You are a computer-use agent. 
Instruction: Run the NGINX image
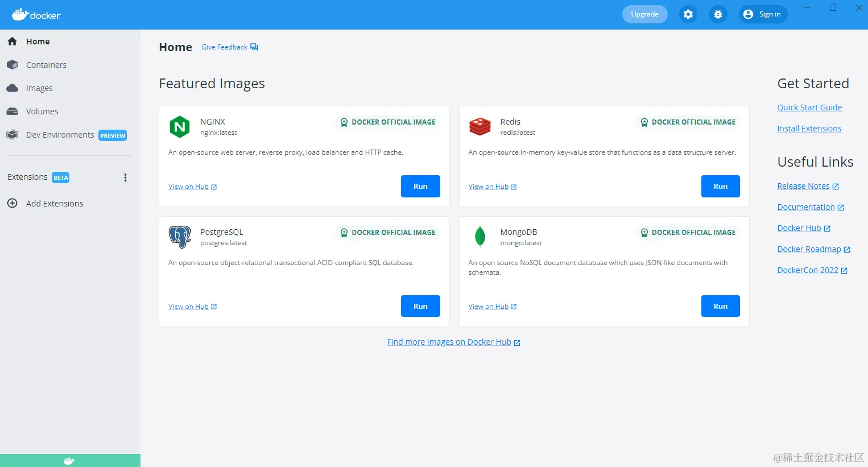420,186
